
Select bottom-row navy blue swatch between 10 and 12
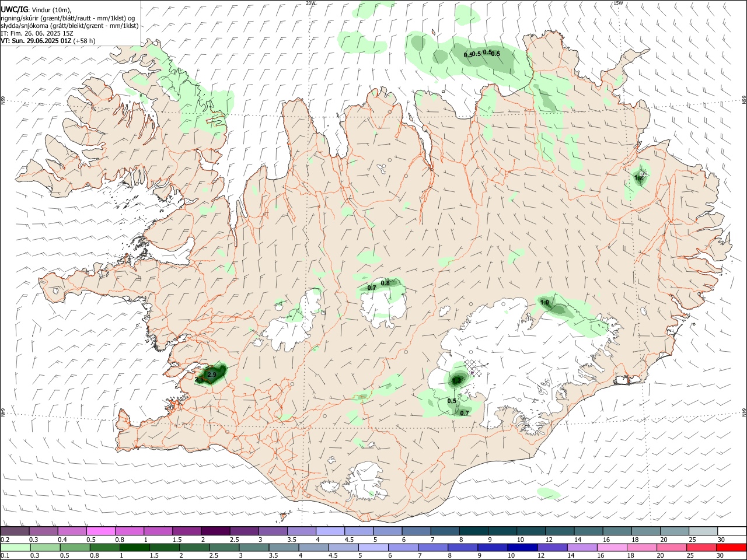[522, 547]
